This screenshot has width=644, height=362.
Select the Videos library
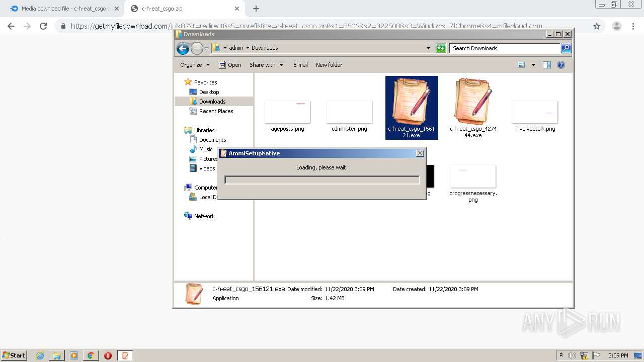(207, 168)
